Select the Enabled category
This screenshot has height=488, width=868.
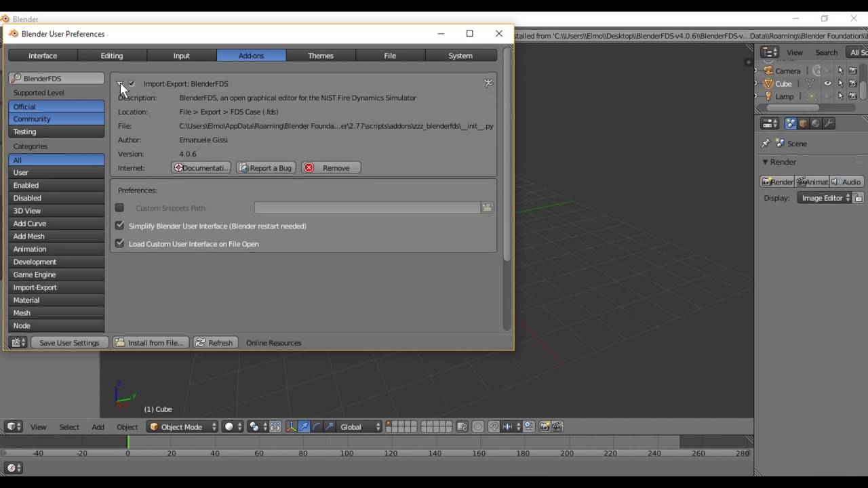[x=56, y=185]
